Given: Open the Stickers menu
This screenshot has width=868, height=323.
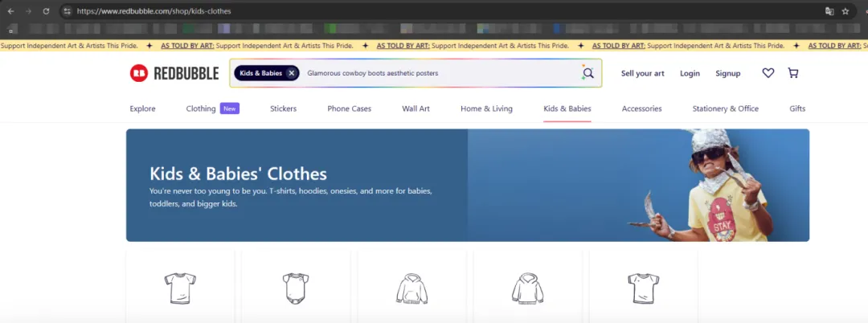Looking at the screenshot, I should tap(284, 109).
